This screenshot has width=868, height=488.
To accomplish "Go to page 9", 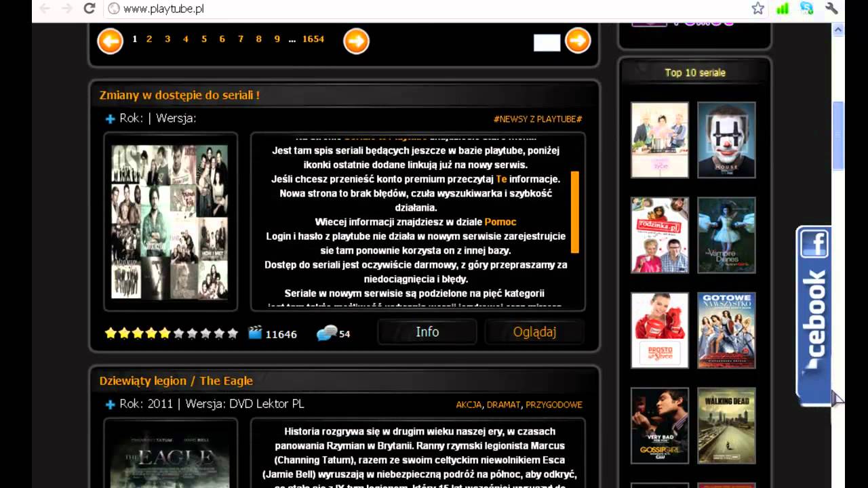I will (x=277, y=39).
